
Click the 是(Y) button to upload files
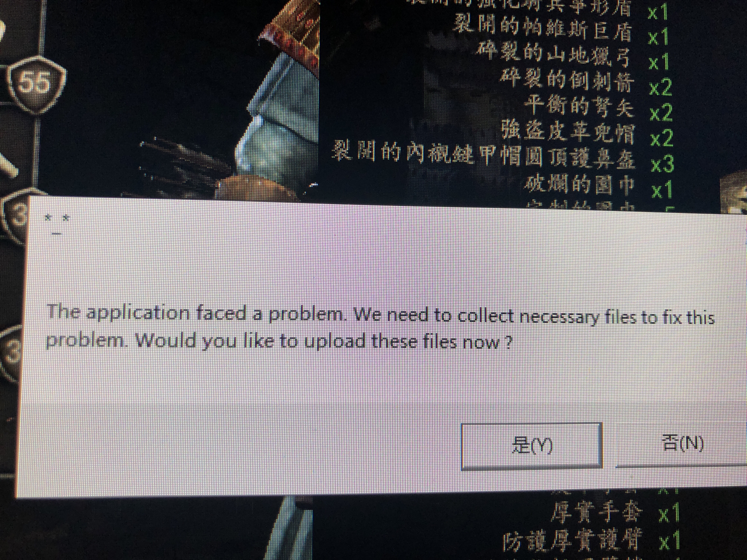point(531,446)
